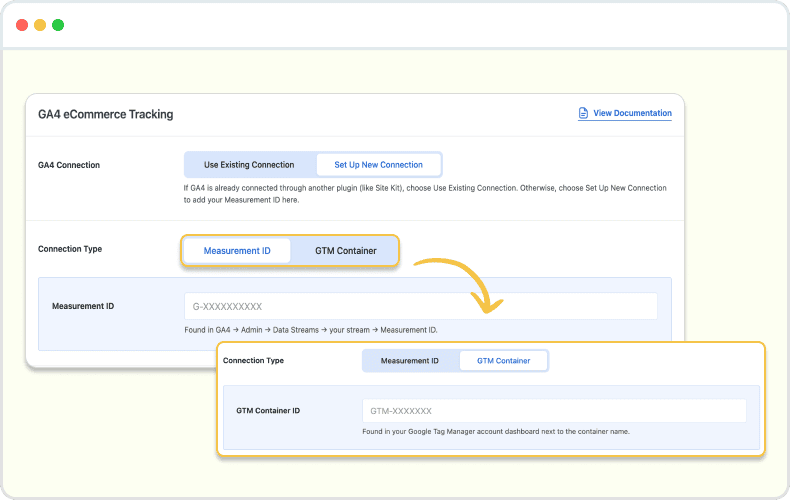
Task: Select Measurement ID in lower Connection Type panel
Action: pos(410,361)
